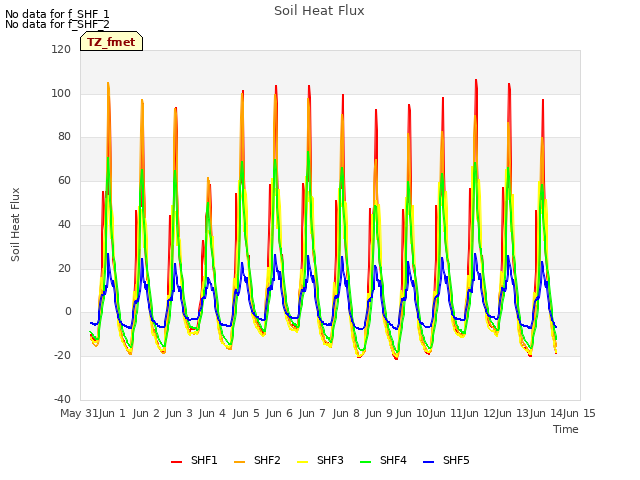Click the Jun 8 x-axis tick label
The height and width of the screenshot is (480, 640).
(x=346, y=413)
